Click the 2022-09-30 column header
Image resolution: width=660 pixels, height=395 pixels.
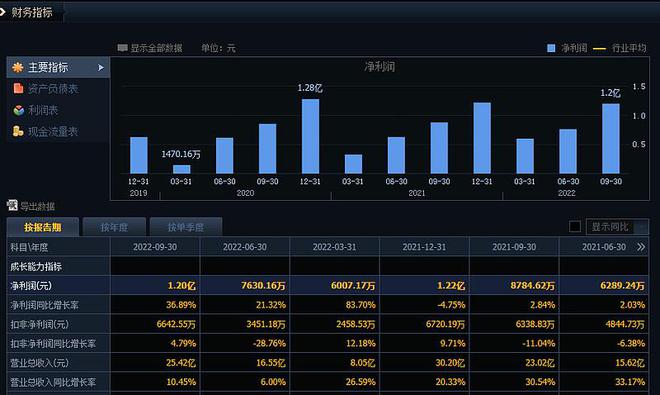point(155,247)
